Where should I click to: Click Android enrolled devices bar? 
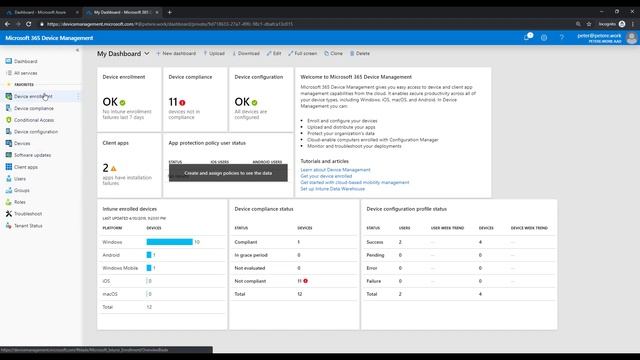tap(149, 255)
